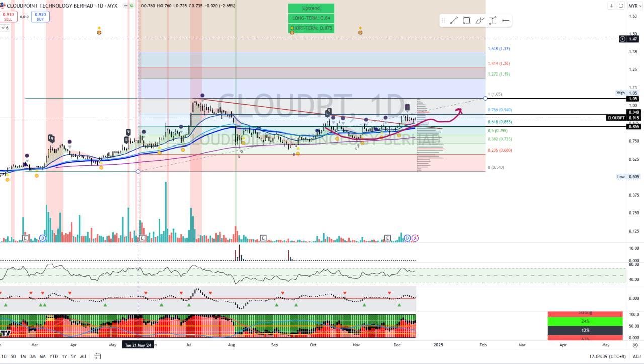This screenshot has height=364, width=644.
Task: Grab the drawing toolbar drag handle
Action: (443, 21)
